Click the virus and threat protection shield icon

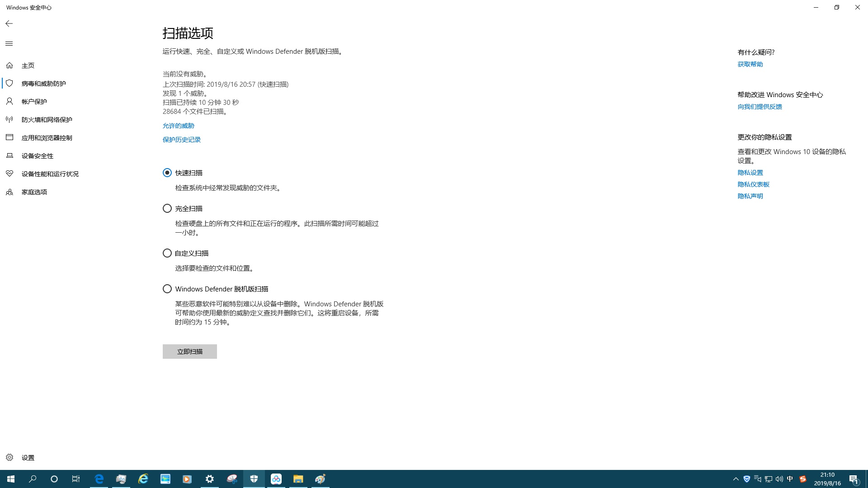[x=9, y=84]
